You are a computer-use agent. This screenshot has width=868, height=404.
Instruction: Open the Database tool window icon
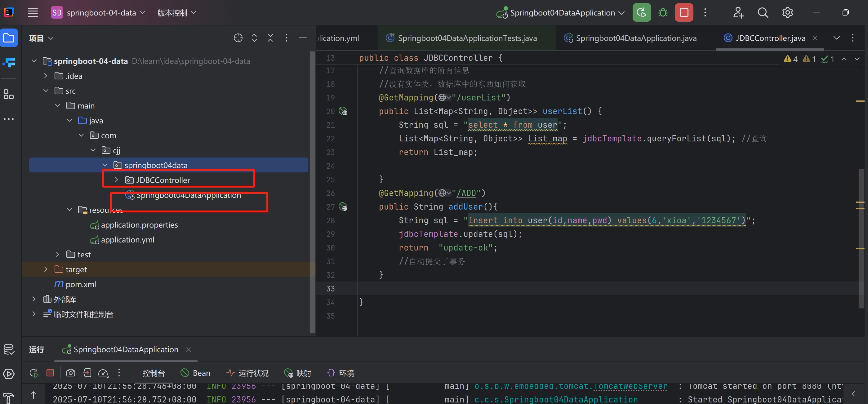pyautogui.click(x=8, y=349)
